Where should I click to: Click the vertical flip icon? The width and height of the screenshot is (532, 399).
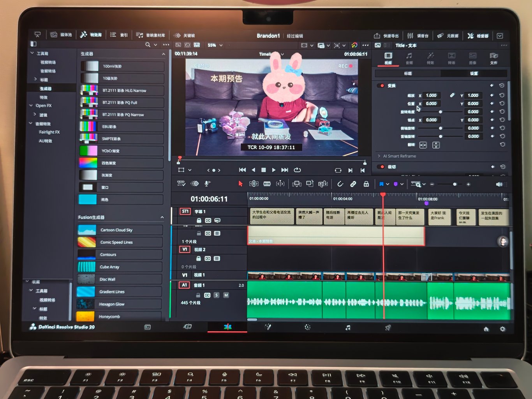(x=436, y=145)
